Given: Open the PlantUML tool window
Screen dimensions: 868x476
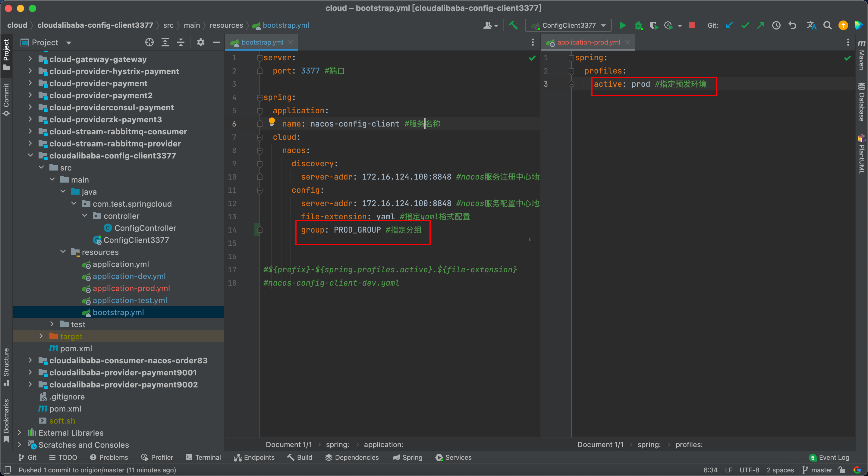Looking at the screenshot, I should pyautogui.click(x=861, y=154).
